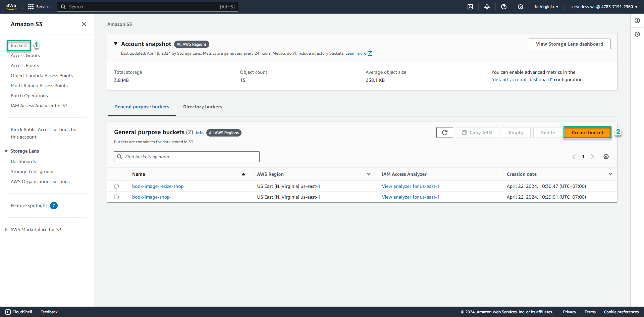Click Create bucket button
Image resolution: width=644 pixels, height=317 pixels.
pyautogui.click(x=588, y=133)
